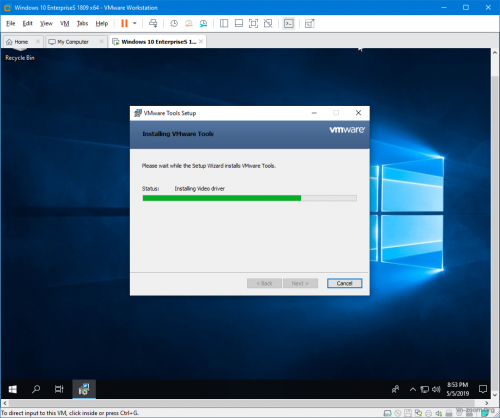Click the orange Suspend (pause) VM icon
The height and width of the screenshot is (418, 500).
[x=124, y=23]
